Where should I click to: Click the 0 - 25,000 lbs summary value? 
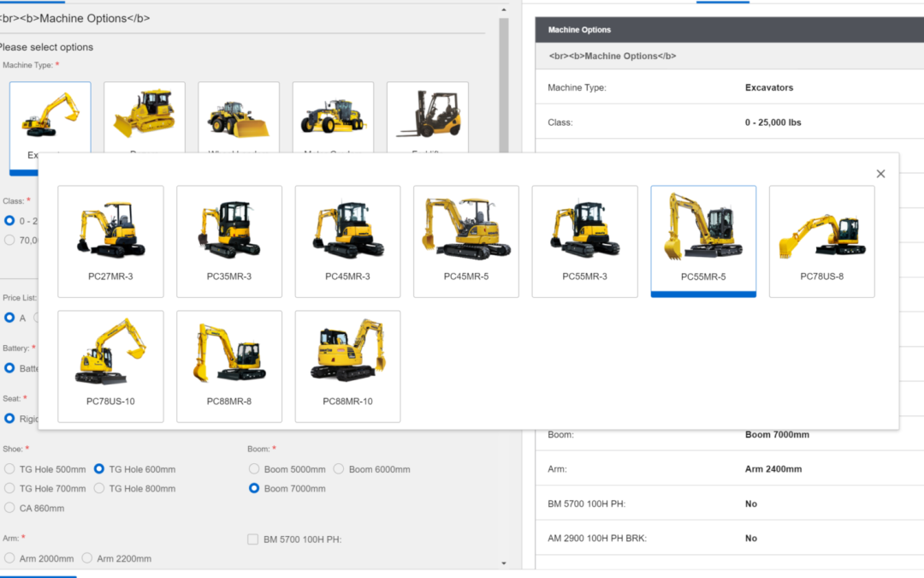773,122
